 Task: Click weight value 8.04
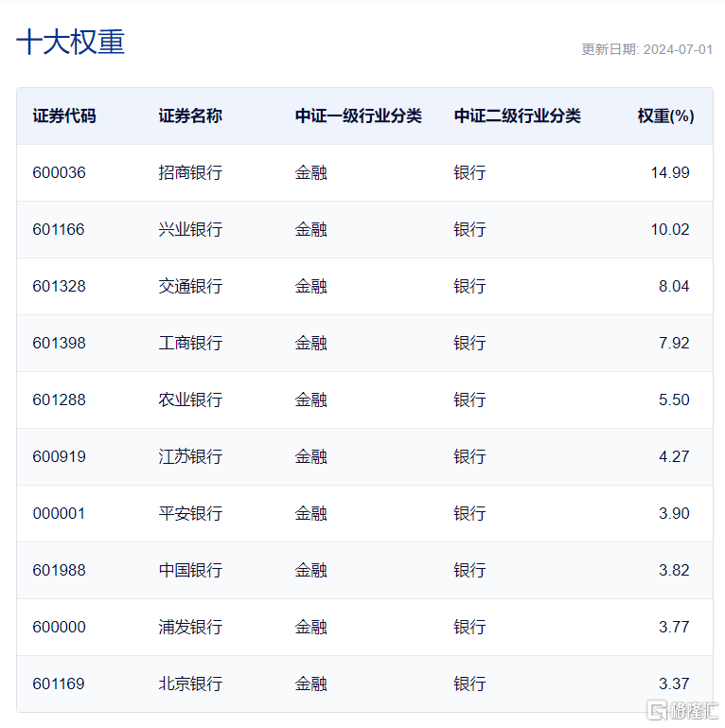674,287
